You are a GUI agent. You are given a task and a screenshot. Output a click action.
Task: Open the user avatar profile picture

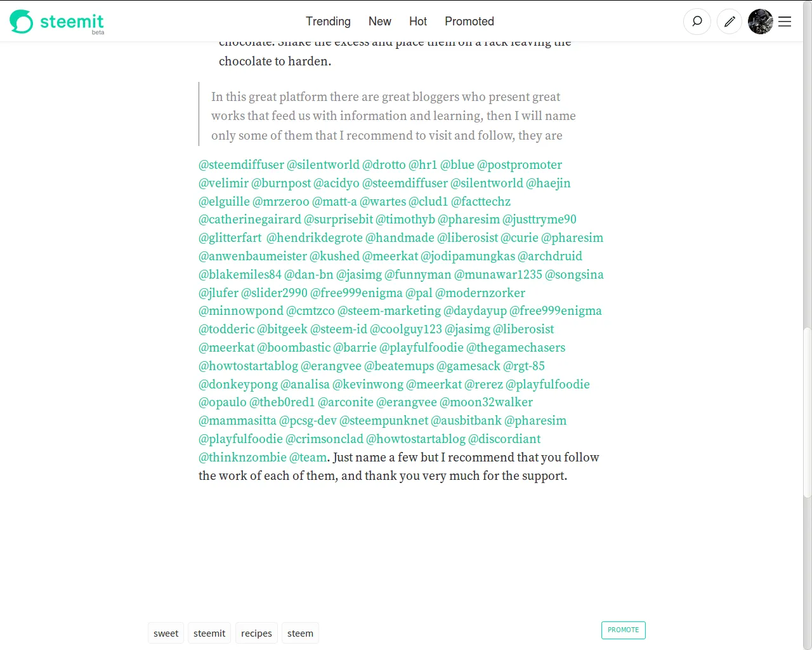tap(760, 22)
